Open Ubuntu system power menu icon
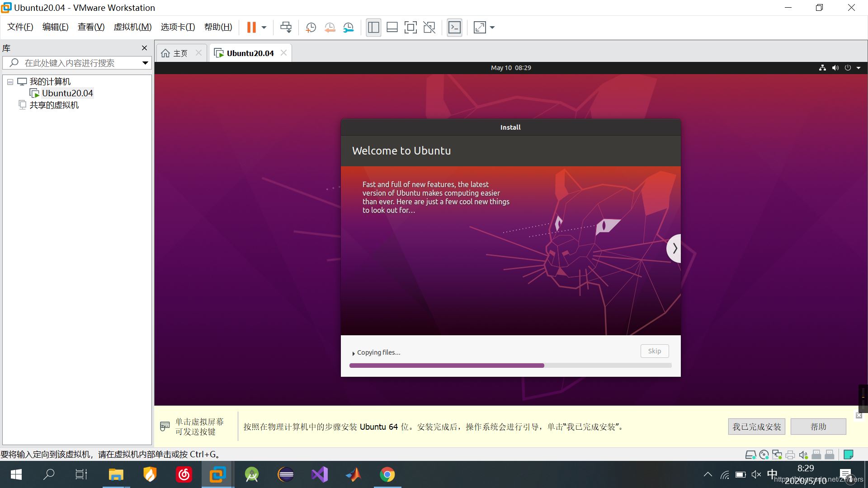Viewport: 868px width, 488px height. pyautogui.click(x=848, y=68)
